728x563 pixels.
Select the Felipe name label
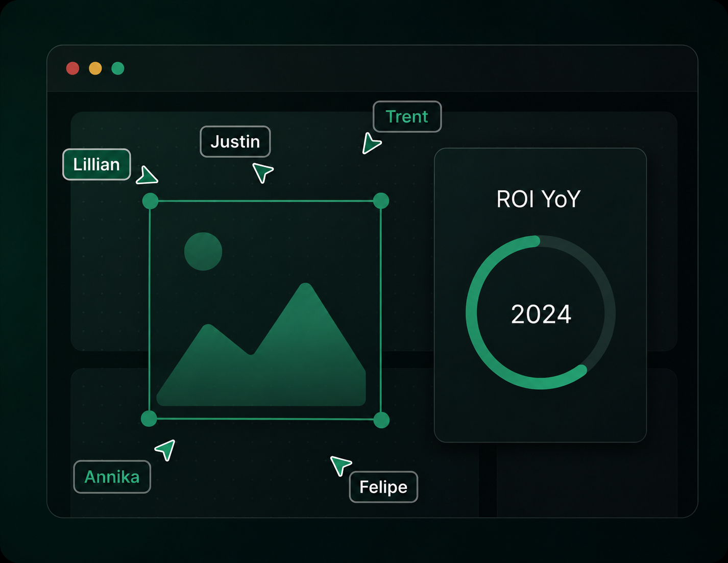[383, 487]
